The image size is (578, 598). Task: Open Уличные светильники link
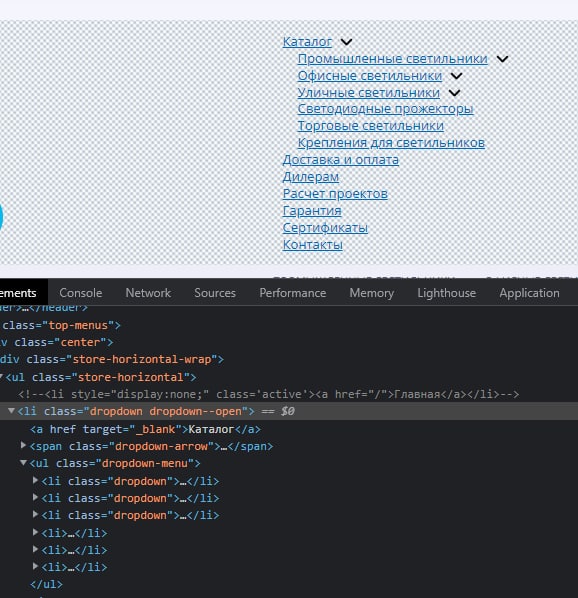coord(368,92)
